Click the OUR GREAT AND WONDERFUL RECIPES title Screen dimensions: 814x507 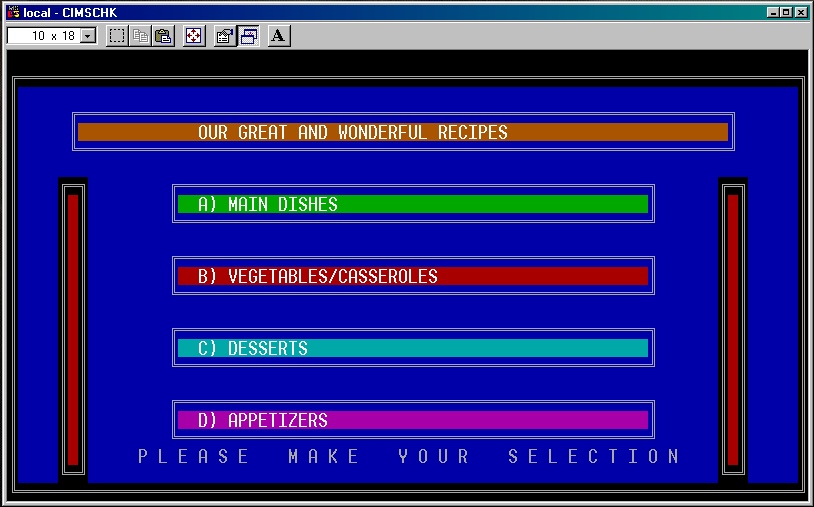click(x=352, y=132)
